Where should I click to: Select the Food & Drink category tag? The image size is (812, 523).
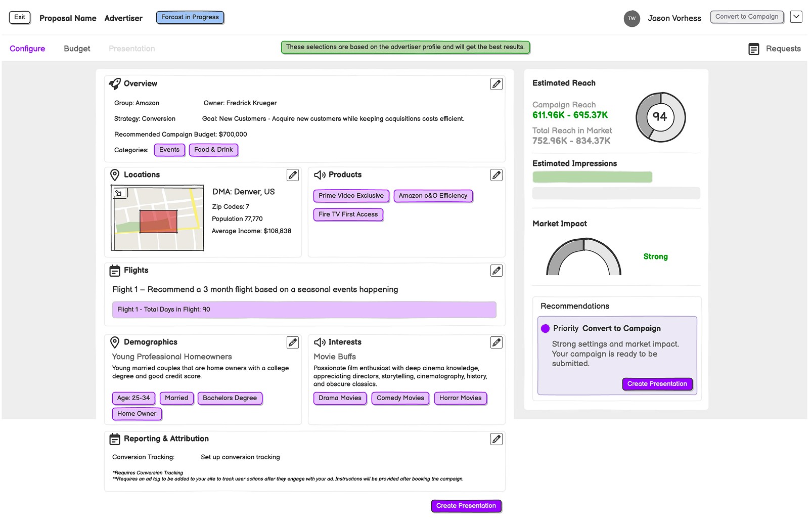click(213, 150)
